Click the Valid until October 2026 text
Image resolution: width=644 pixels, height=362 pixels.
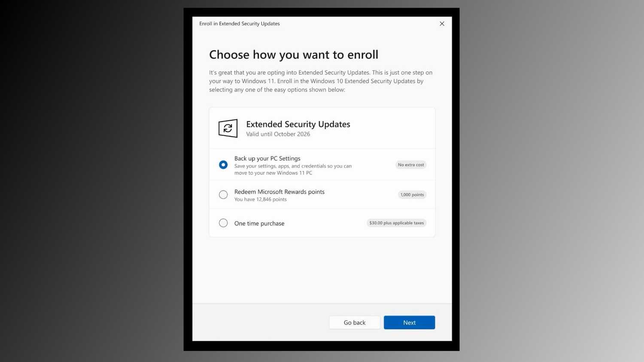[x=278, y=134]
